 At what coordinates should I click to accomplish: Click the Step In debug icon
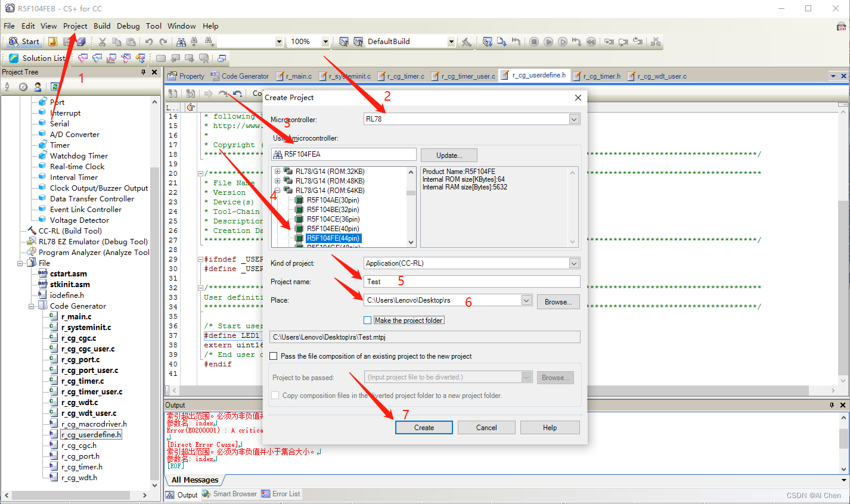[609, 42]
